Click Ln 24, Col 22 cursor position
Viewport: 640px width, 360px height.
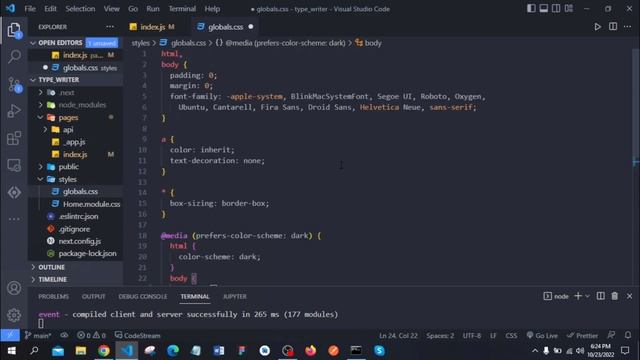(398, 336)
